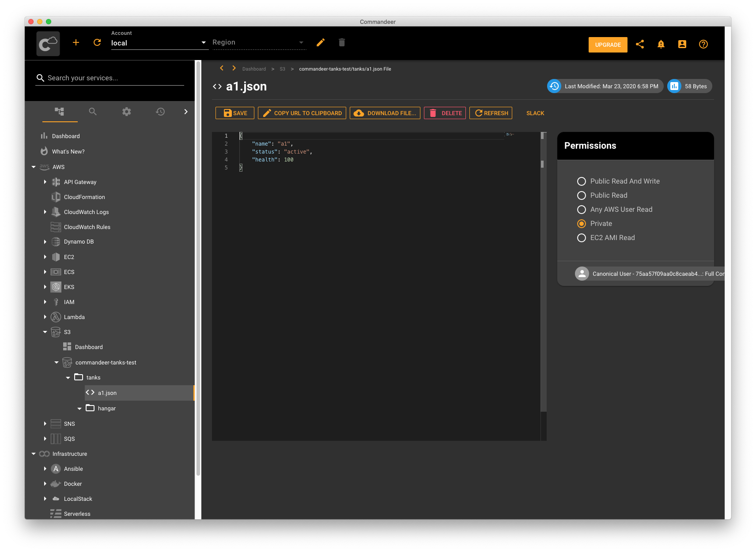756x552 pixels.
Task: Switch to the settings gear sidebar tab
Action: [x=127, y=111]
